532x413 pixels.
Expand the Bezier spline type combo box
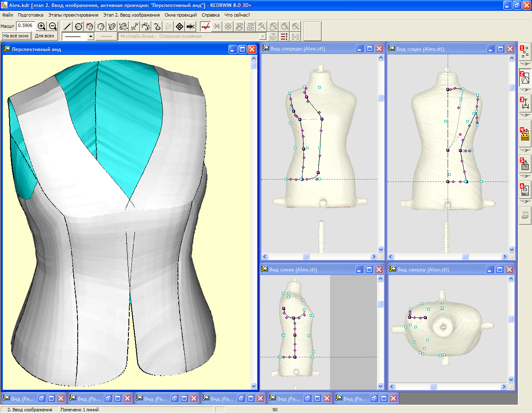click(263, 37)
